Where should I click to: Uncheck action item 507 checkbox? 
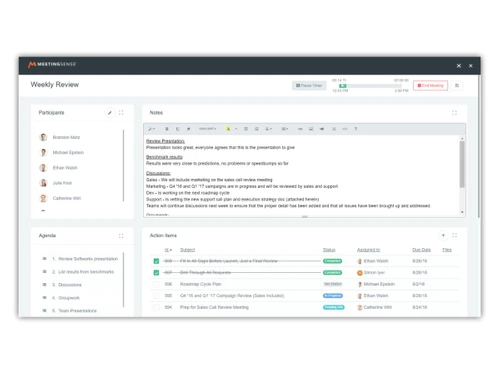coord(156,273)
